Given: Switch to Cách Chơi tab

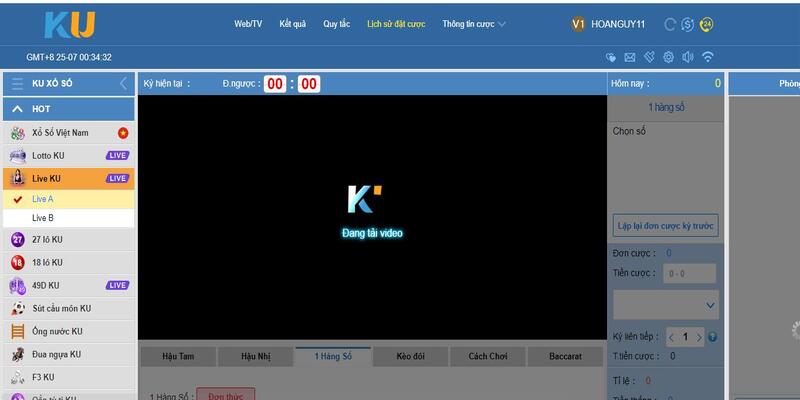Looking at the screenshot, I should pyautogui.click(x=488, y=357).
